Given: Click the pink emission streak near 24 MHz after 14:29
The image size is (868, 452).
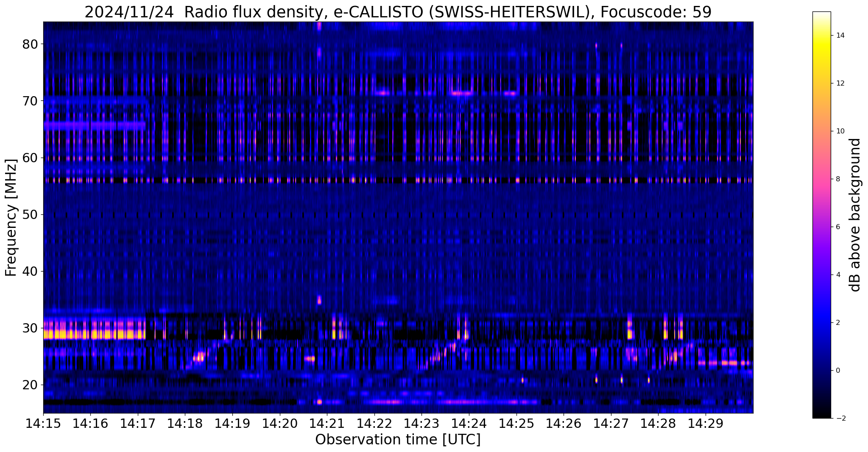Looking at the screenshot, I should pyautogui.click(x=725, y=363).
